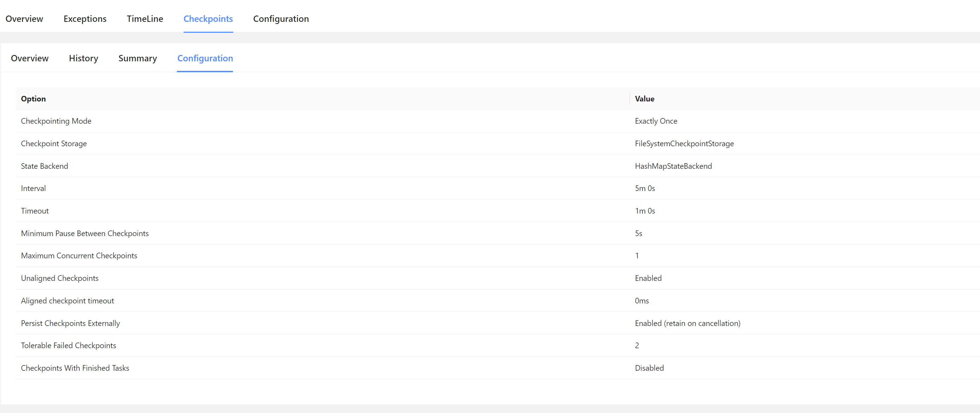This screenshot has height=413, width=980.
Task: Select the Checkpointing Mode option label
Action: tap(56, 121)
